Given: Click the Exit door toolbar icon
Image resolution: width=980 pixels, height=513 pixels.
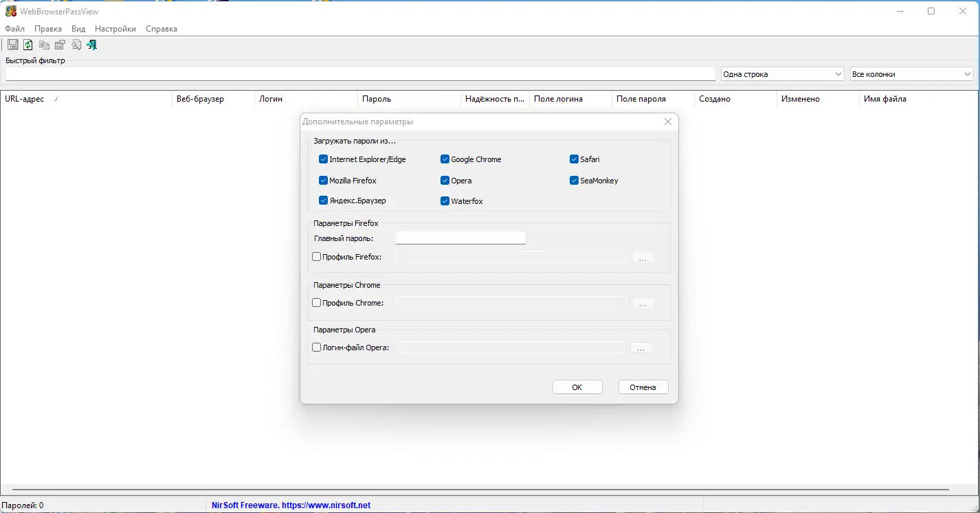Looking at the screenshot, I should [91, 45].
